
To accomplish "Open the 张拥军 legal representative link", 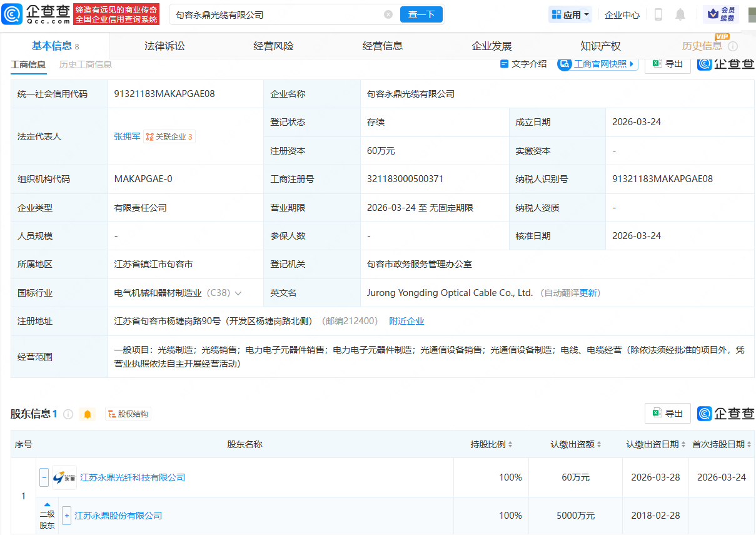I will click(x=127, y=136).
